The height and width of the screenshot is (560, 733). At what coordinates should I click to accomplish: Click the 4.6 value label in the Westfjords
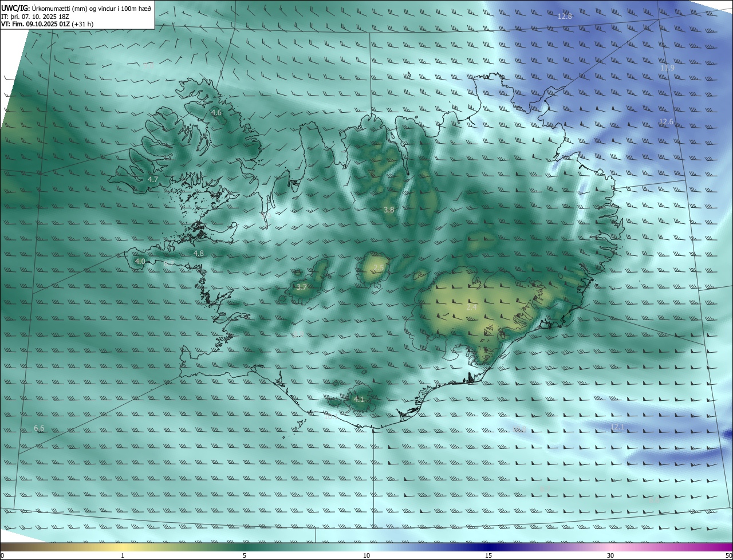(x=216, y=113)
